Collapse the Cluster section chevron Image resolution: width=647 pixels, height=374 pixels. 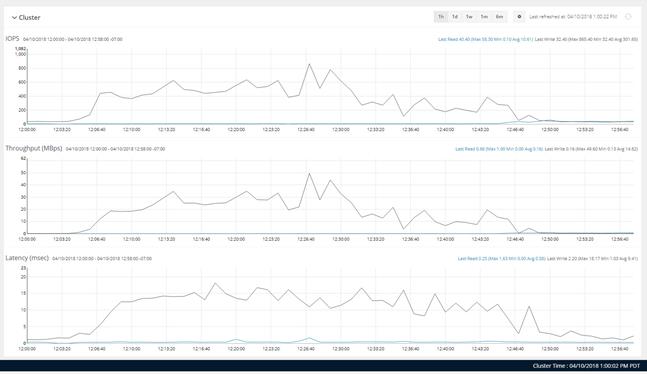click(14, 18)
